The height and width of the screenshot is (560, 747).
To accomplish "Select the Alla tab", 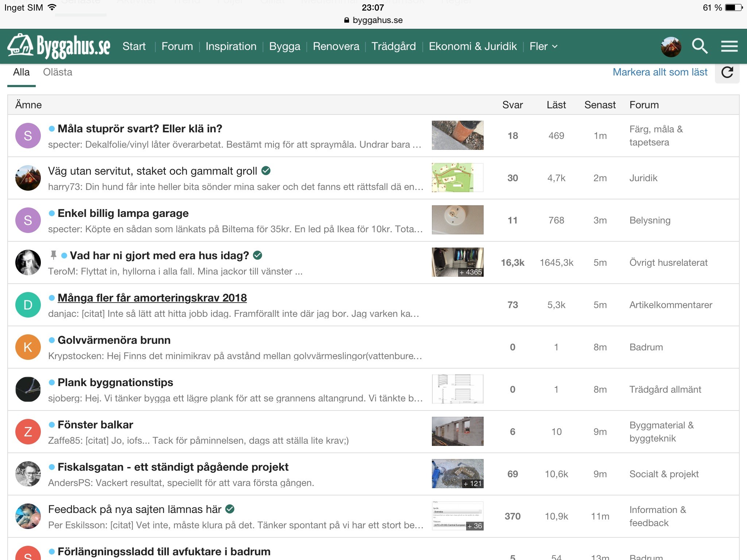I will pyautogui.click(x=21, y=72).
